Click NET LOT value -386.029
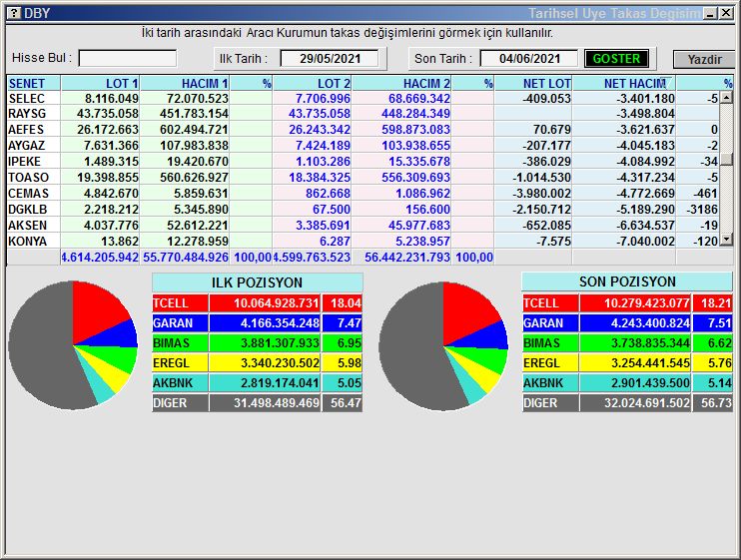This screenshot has width=741, height=560. coord(547,162)
